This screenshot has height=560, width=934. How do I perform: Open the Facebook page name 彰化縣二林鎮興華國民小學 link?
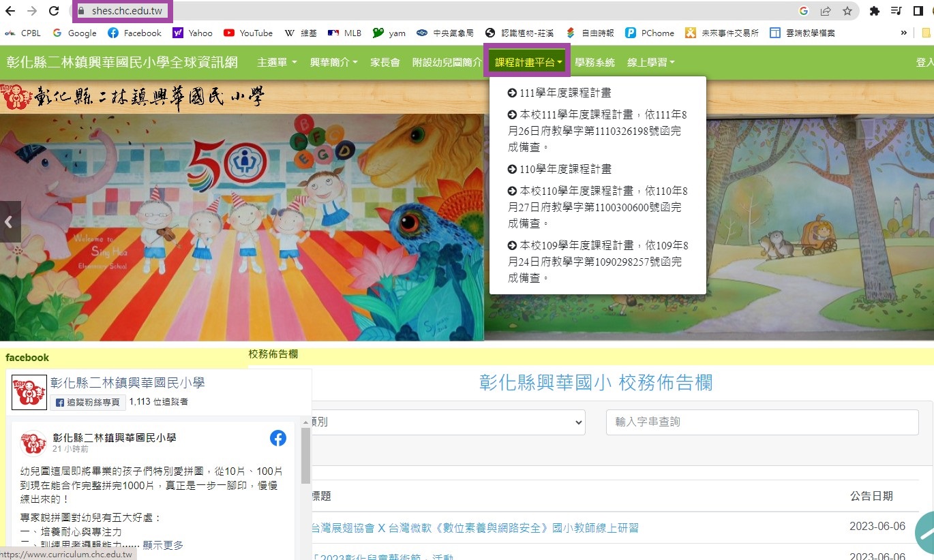[127, 383]
